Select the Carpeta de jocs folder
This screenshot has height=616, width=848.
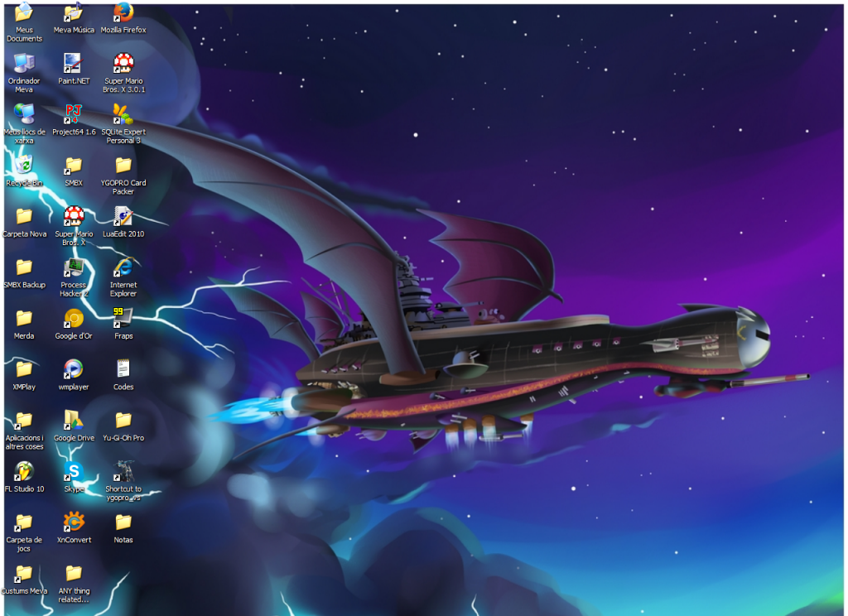pos(24,522)
